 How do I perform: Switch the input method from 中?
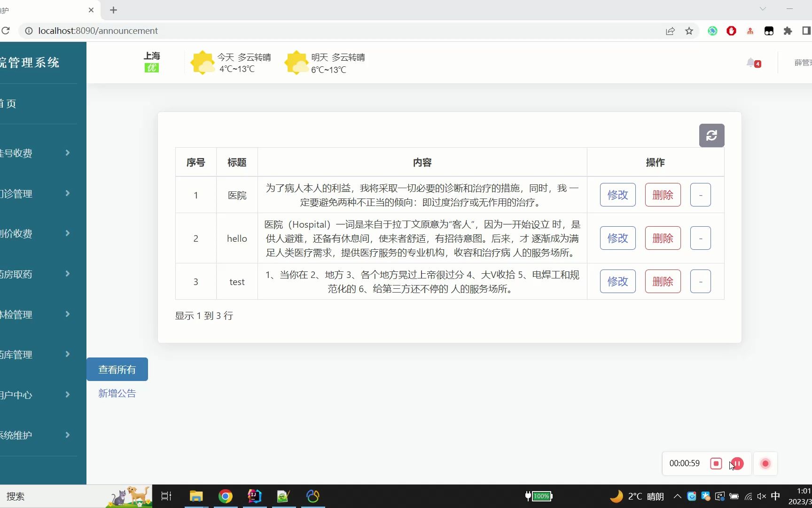pos(776,496)
